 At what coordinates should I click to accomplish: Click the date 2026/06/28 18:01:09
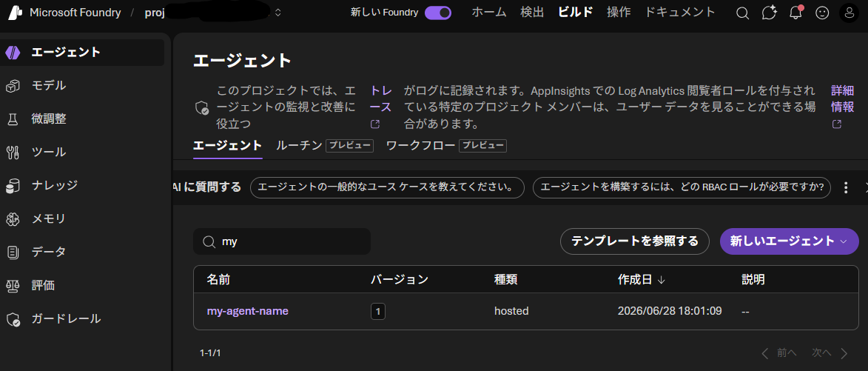[670, 311]
